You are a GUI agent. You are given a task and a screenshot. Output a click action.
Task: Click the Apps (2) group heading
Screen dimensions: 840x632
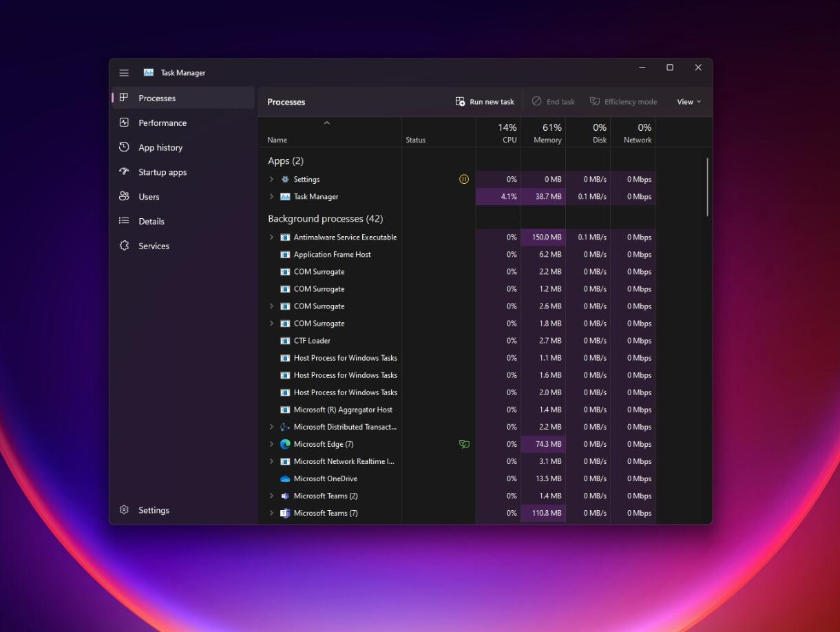[286, 160]
